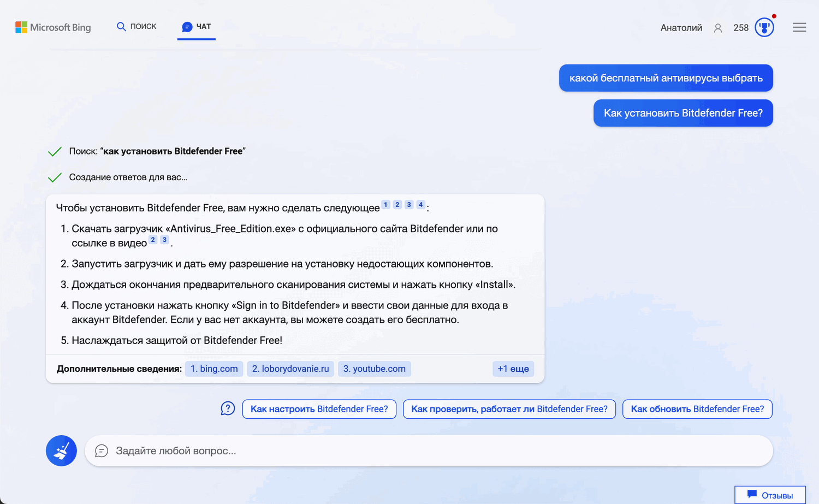The height and width of the screenshot is (504, 819).
Task: Open source link 2. loborydovanie.ru
Action: click(x=290, y=369)
